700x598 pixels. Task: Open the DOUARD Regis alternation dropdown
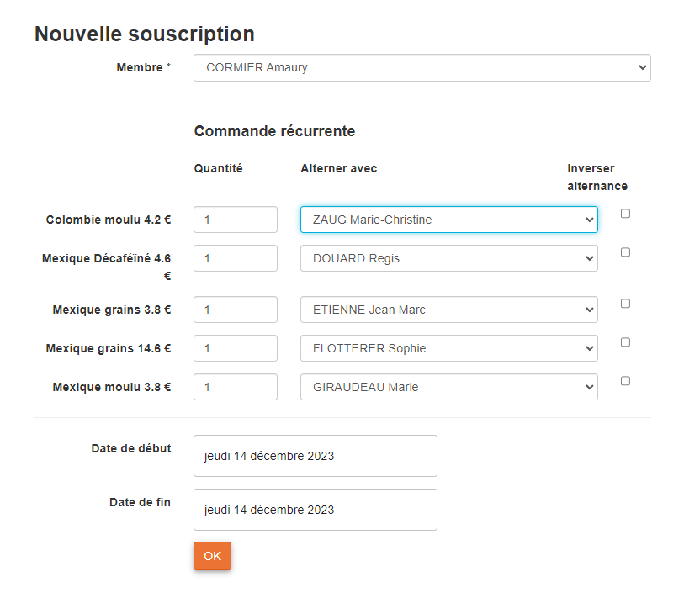tap(448, 258)
